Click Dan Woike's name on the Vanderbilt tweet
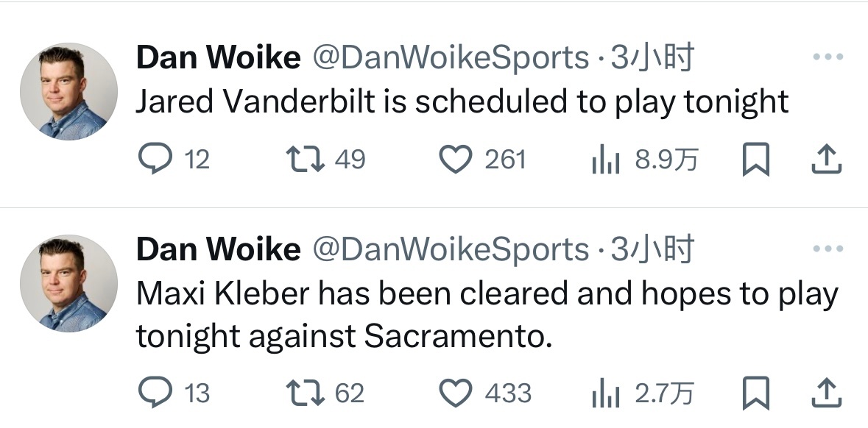 coord(219,58)
